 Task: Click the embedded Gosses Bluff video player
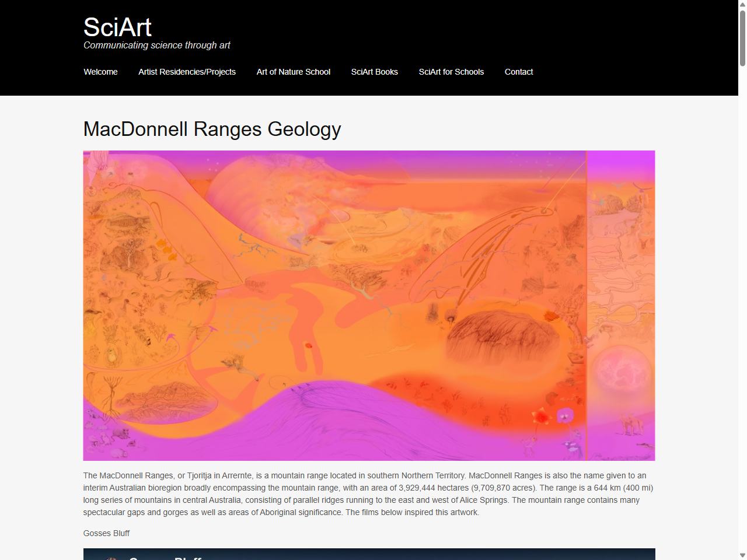click(369, 555)
